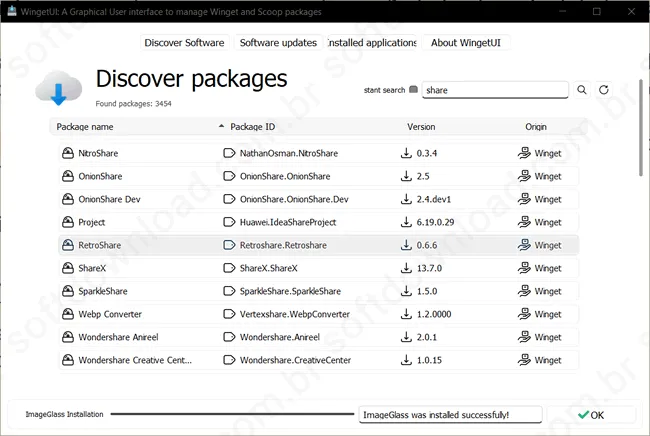
Task: Click the sort arrow beside Package ID
Action: coord(221,126)
